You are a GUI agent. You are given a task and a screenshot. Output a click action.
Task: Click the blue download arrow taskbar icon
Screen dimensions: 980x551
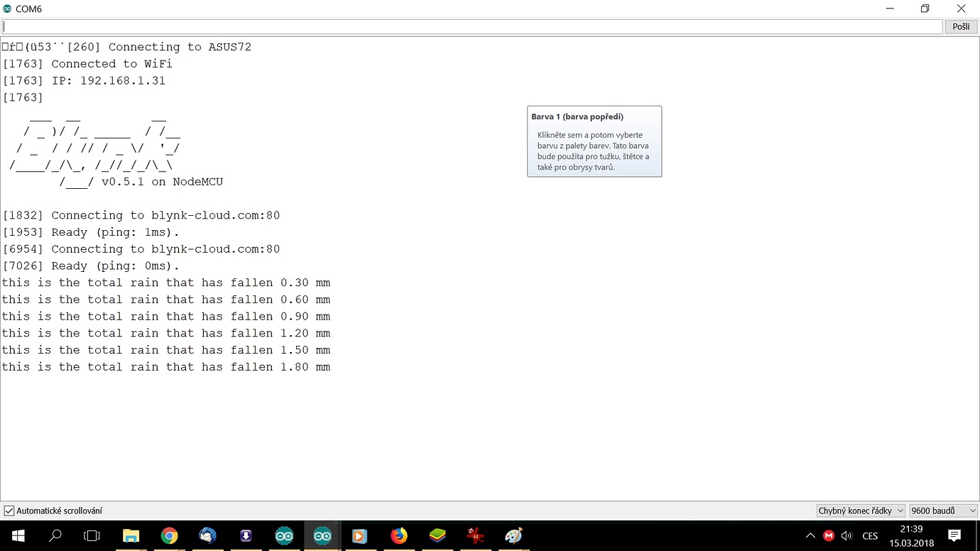coord(246,536)
